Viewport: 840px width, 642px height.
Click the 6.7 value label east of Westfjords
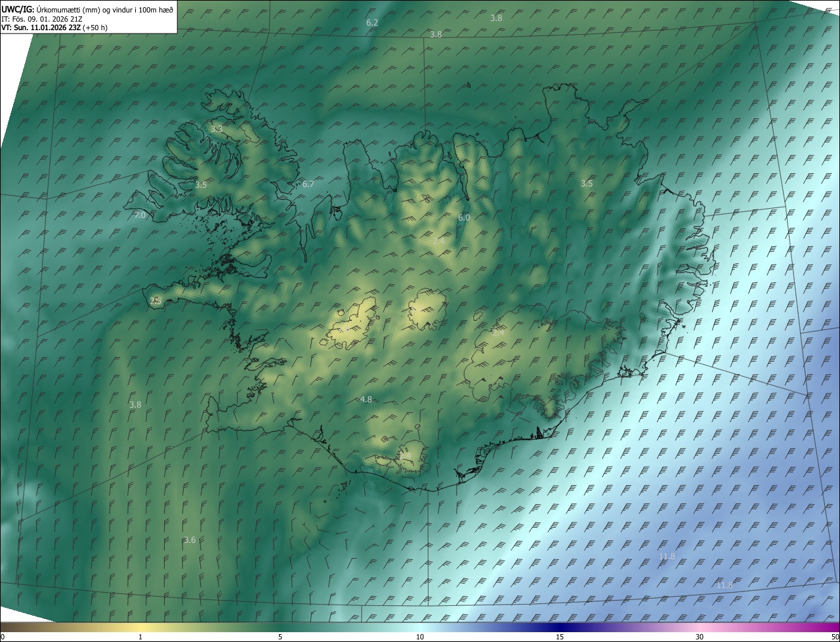[x=308, y=184]
